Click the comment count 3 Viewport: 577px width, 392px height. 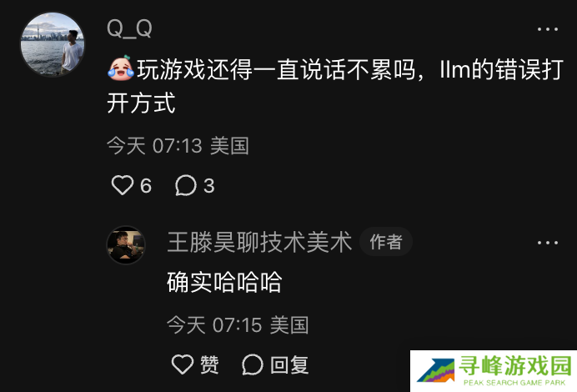[x=209, y=185]
